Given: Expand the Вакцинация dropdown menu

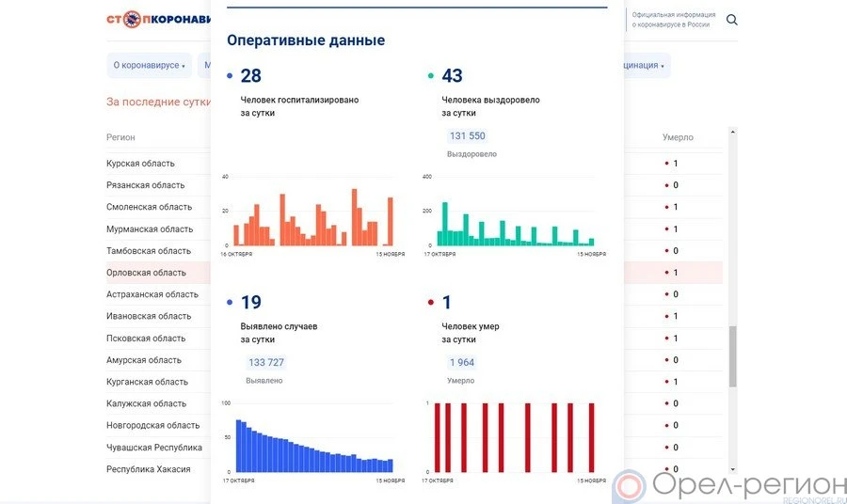Looking at the screenshot, I should (645, 66).
